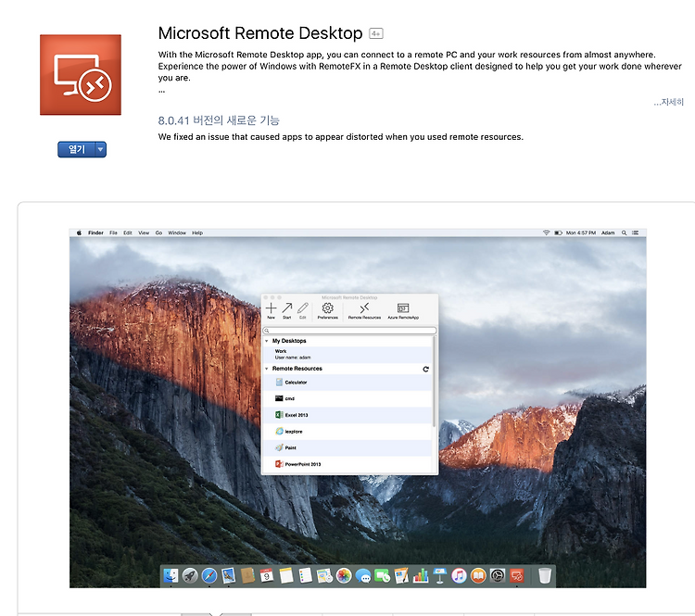Open Maps icon in the Dock
The image size is (695, 616).
[x=324, y=575]
